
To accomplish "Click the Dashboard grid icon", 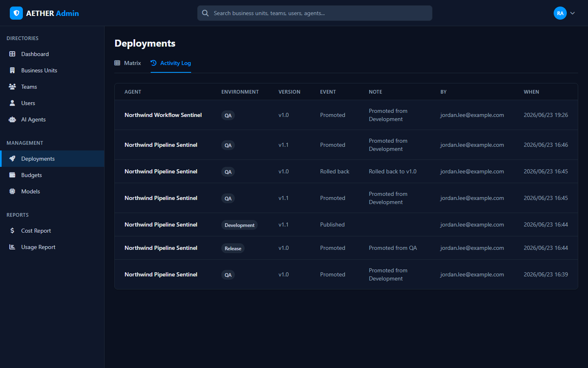I will [x=12, y=54].
